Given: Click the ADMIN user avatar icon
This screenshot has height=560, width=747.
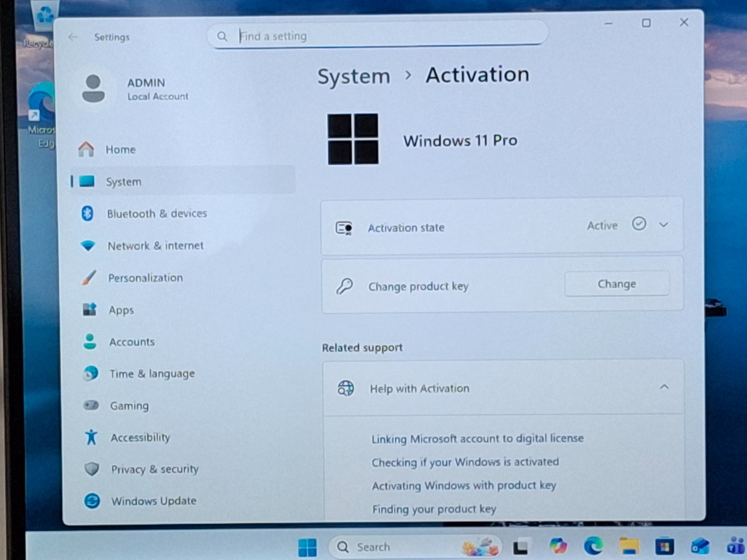Looking at the screenshot, I should (x=93, y=88).
